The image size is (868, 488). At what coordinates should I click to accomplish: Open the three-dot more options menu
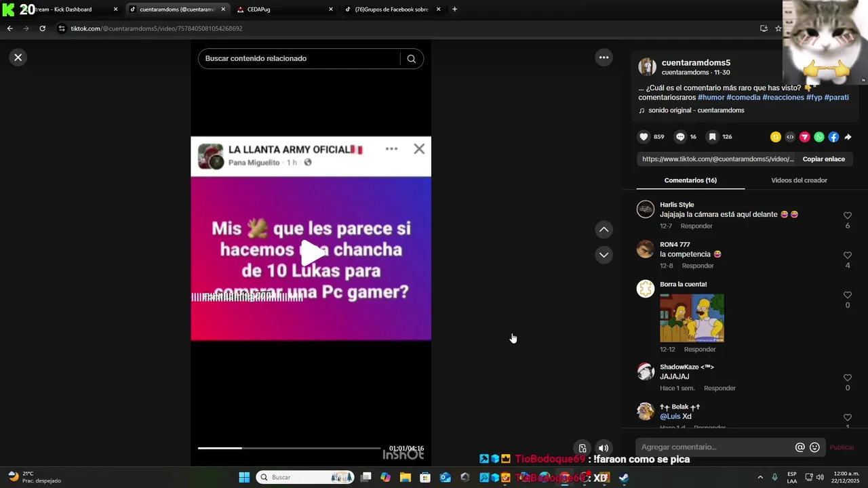(x=604, y=58)
